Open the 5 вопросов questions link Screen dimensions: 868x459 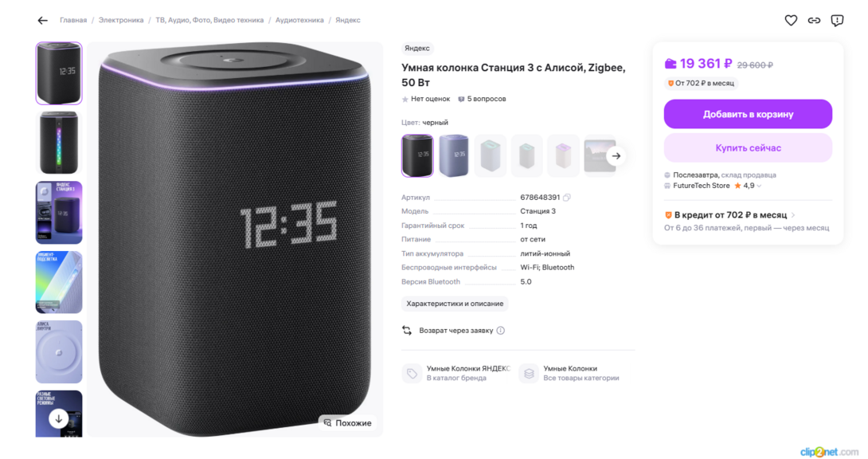(482, 99)
